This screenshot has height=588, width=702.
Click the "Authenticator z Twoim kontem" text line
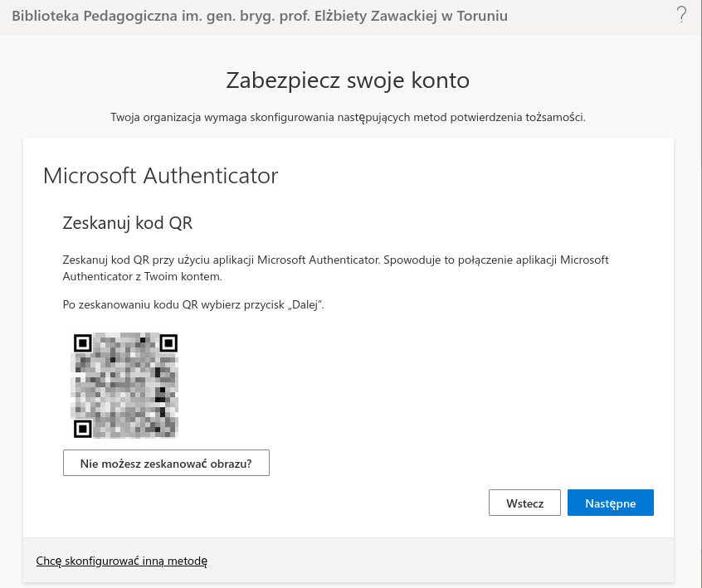142,276
